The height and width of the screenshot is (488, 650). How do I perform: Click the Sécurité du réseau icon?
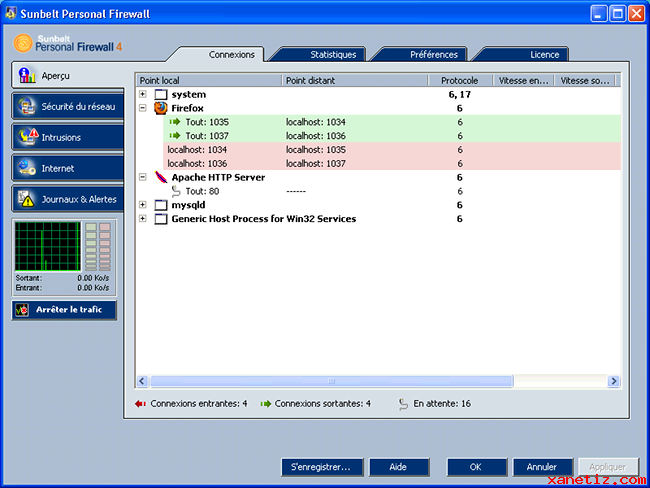click(x=27, y=107)
